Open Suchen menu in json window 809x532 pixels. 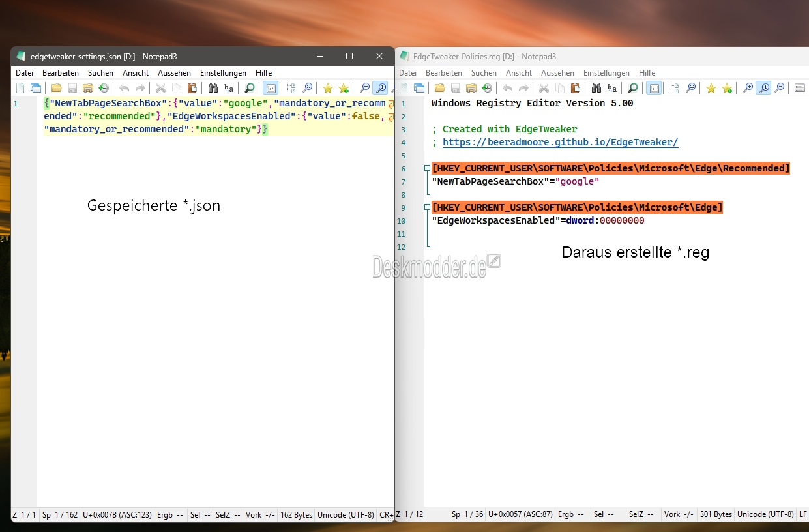coord(100,73)
